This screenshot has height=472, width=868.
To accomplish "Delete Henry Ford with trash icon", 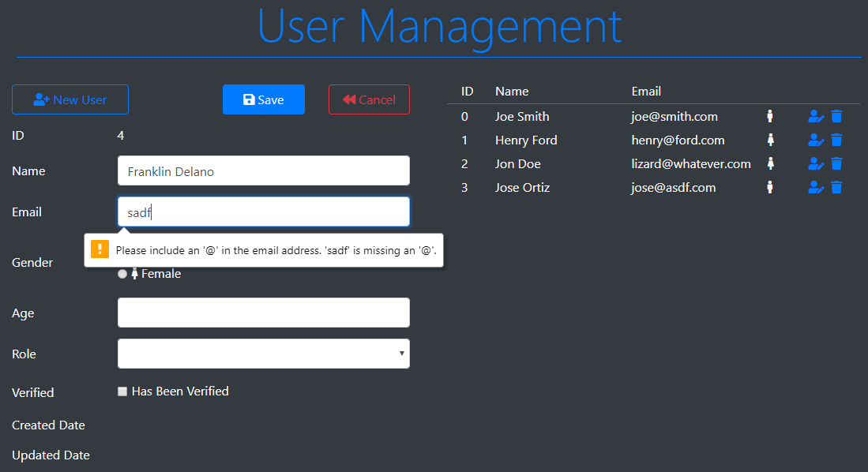I will tap(837, 140).
